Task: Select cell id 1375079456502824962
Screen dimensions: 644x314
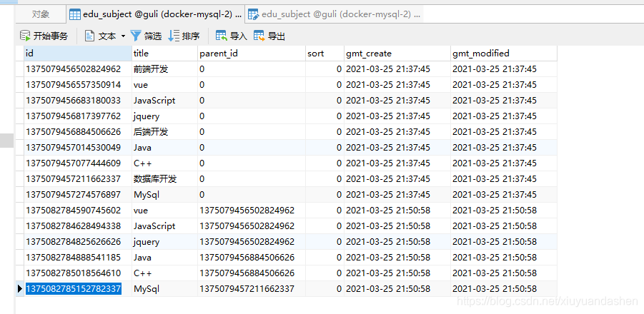Action: point(78,69)
